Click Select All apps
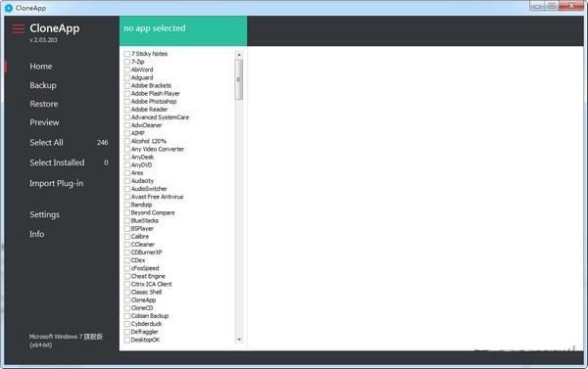The image size is (588, 369). click(46, 142)
